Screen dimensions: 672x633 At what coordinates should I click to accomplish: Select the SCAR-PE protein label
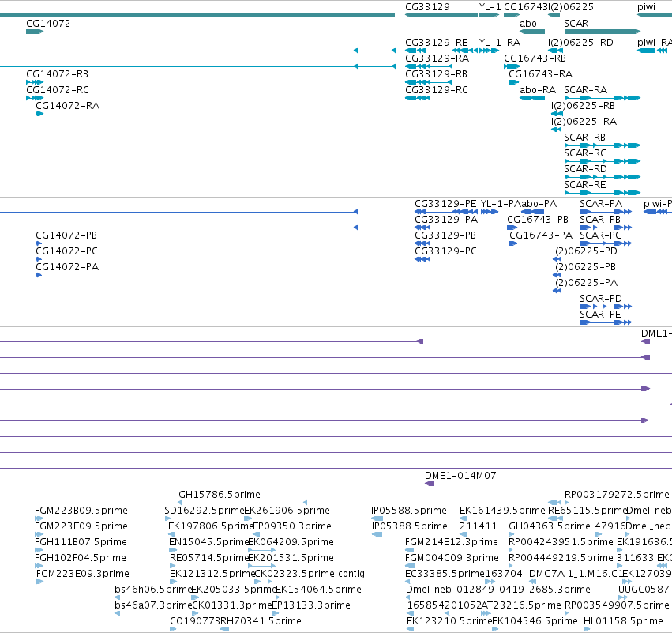600,315
